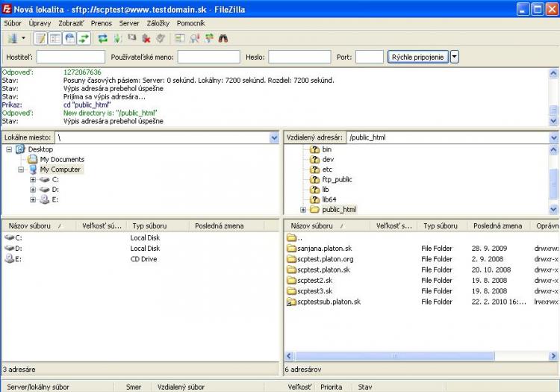Image resolution: width=560 pixels, height=392 pixels.
Task: Open the Site Manager icon
Action: tap(13, 38)
